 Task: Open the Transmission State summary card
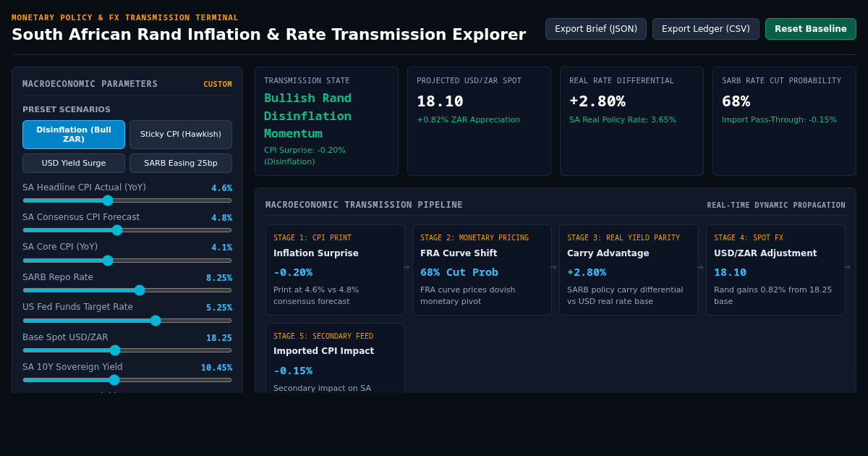point(326,122)
